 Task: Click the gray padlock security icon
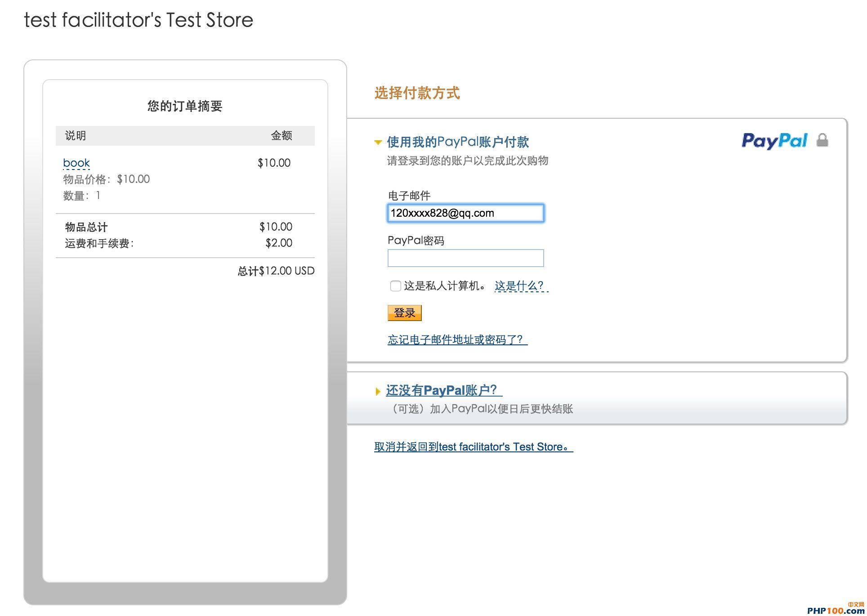click(x=822, y=140)
